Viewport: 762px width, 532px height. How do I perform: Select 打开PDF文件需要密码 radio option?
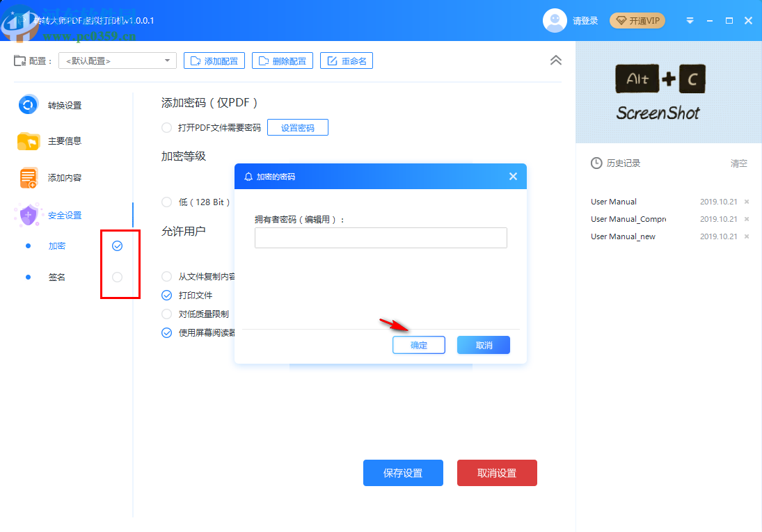tap(167, 128)
